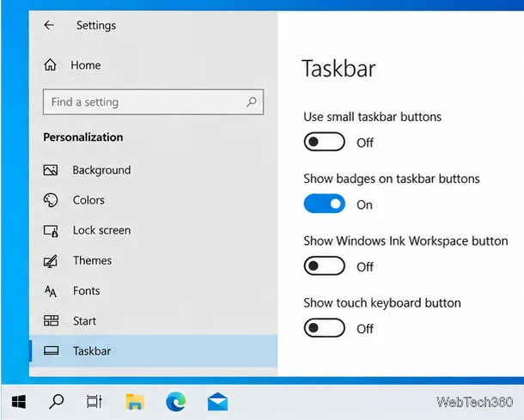Launch File Explorer from the taskbar
This screenshot has width=524, height=420.
coord(135,402)
